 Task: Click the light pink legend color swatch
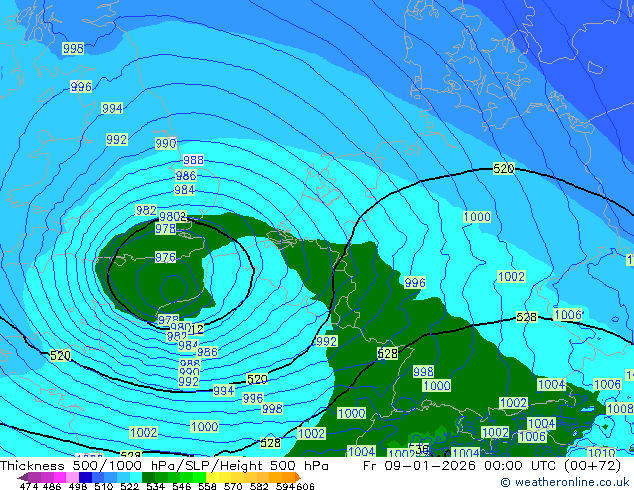pos(72,477)
